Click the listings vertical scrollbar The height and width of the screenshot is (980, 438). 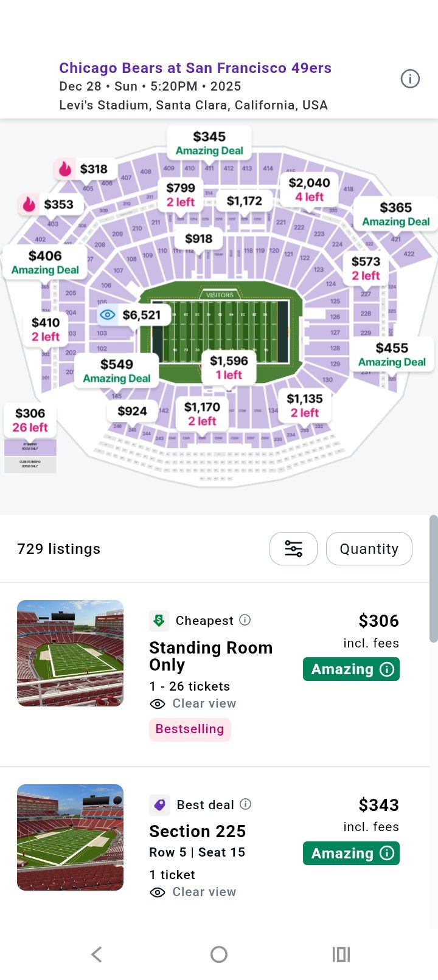pyautogui.click(x=433, y=578)
